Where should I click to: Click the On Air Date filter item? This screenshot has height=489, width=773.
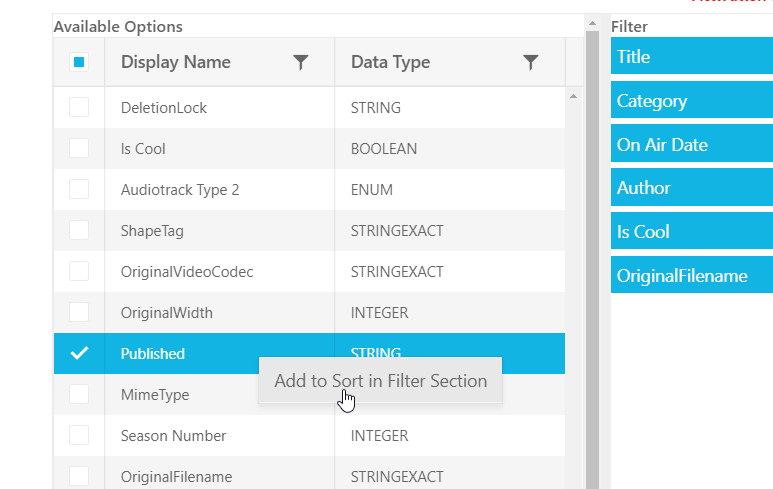pos(691,145)
